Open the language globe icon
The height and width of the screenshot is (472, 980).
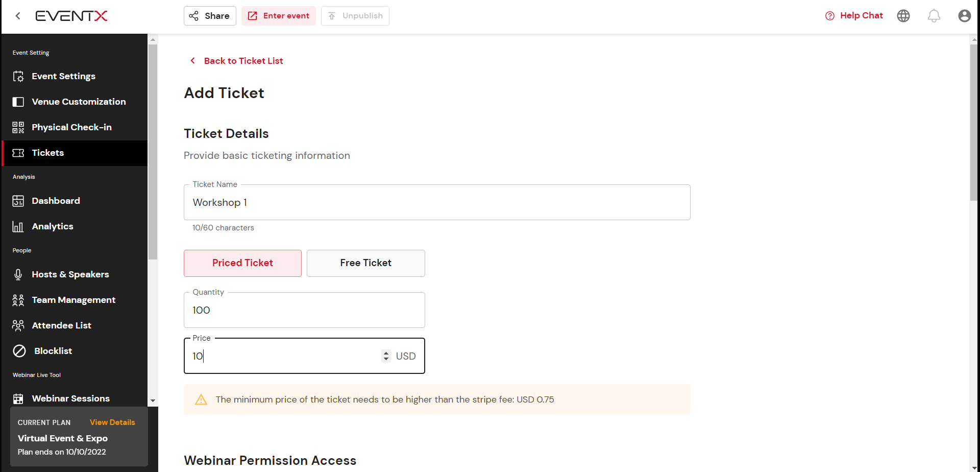903,16
